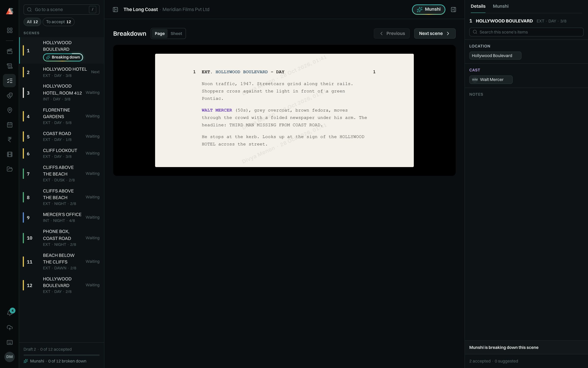Select the breakdown checklist sidebar icon

point(10,81)
